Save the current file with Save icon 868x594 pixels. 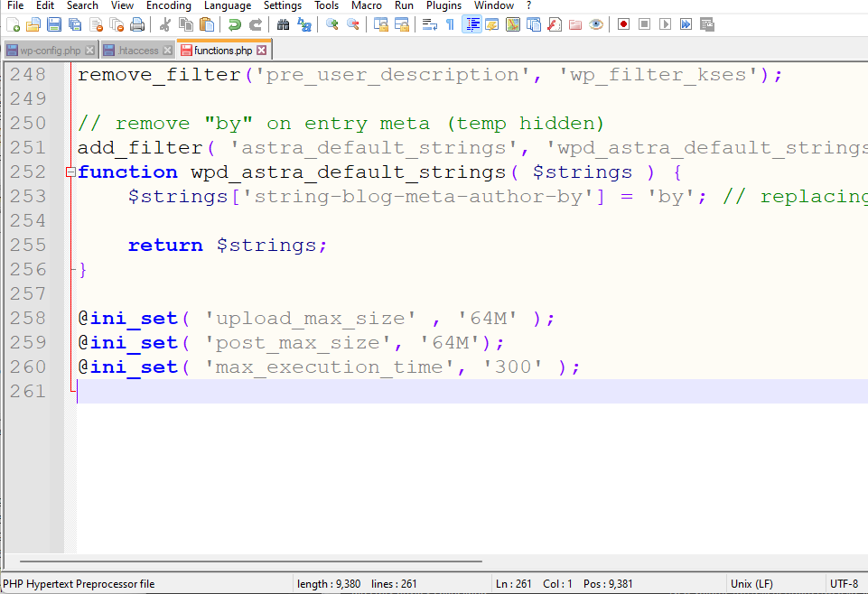point(54,24)
